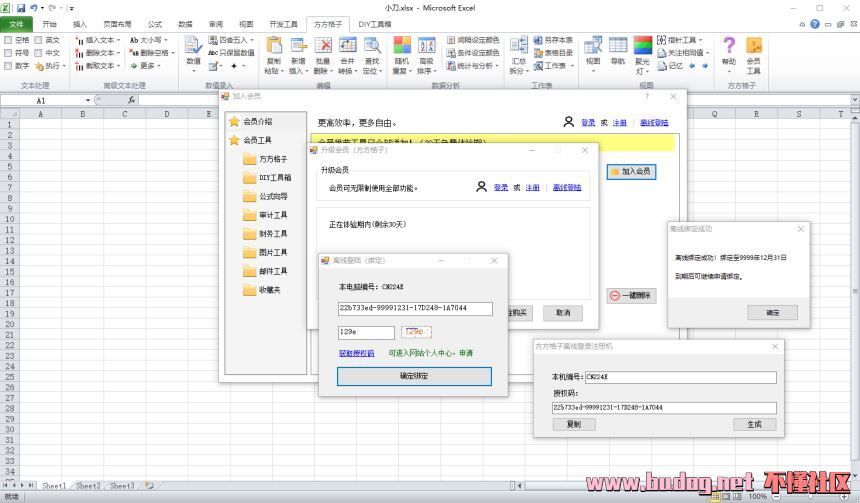Click the 复制粘贴 ribbon icon

[273, 52]
